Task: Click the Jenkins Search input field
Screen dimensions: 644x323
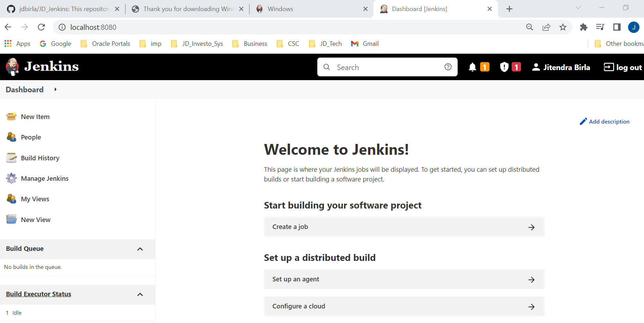Action: click(x=387, y=67)
